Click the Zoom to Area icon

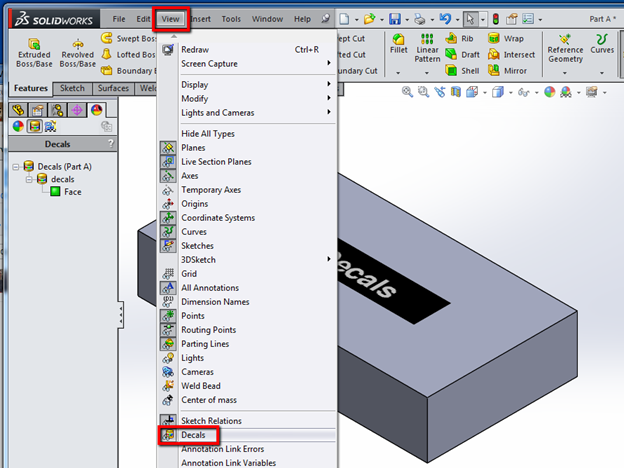tap(423, 92)
